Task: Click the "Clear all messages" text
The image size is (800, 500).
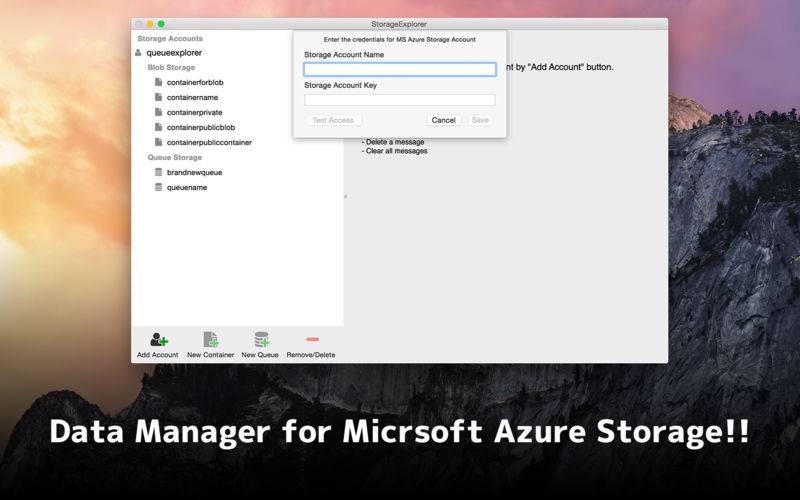Action: click(x=394, y=151)
